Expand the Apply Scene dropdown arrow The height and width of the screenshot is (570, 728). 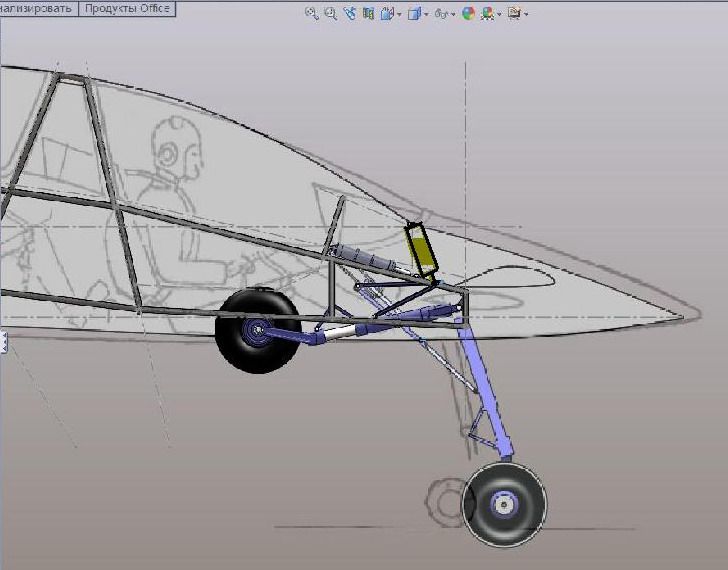[499, 15]
